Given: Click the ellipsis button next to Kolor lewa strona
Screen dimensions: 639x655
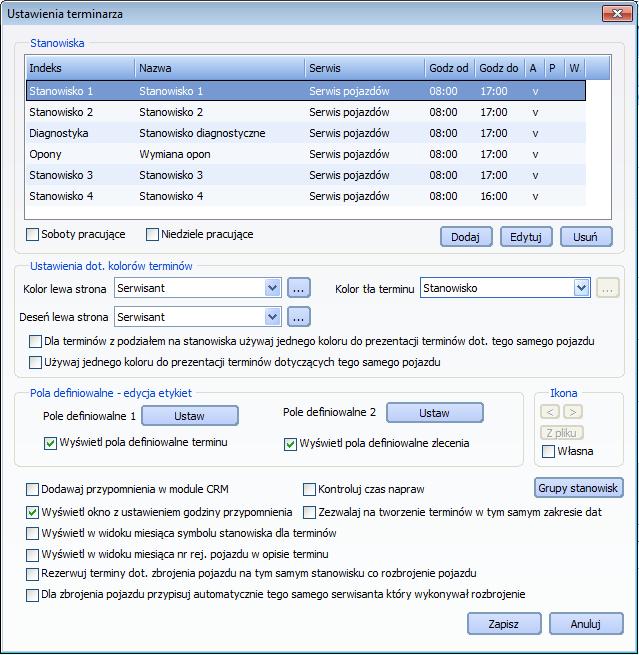Looking at the screenshot, I should pyautogui.click(x=299, y=288).
